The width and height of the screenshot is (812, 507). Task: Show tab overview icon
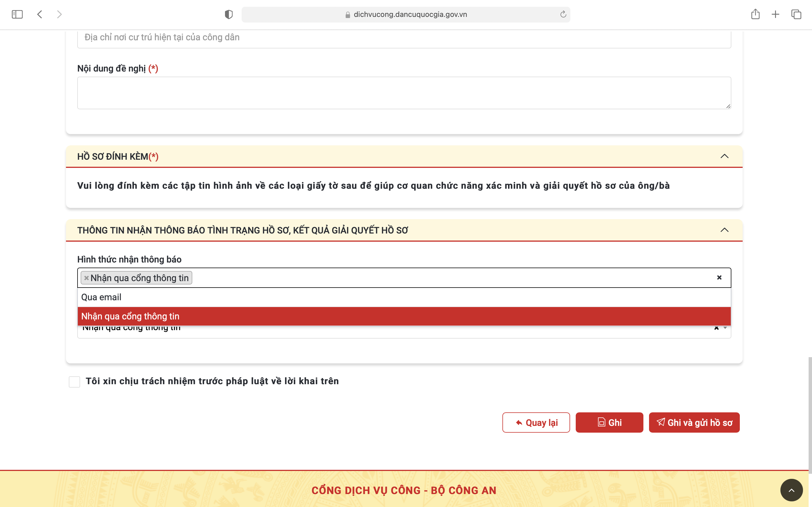point(796,14)
